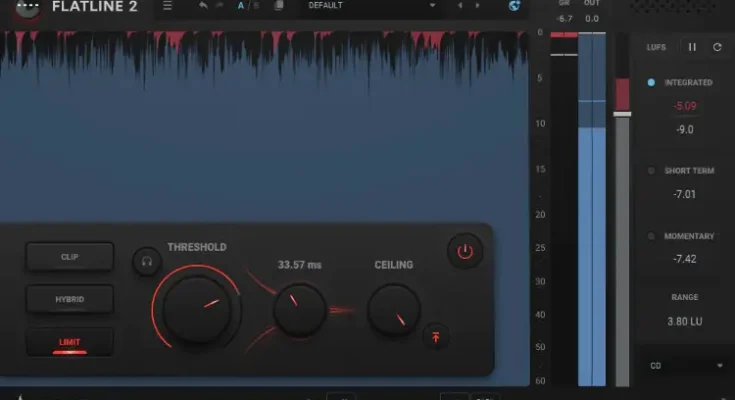Select the Momentary loudness radio button
Screen dimensions: 735x400
tap(651, 237)
